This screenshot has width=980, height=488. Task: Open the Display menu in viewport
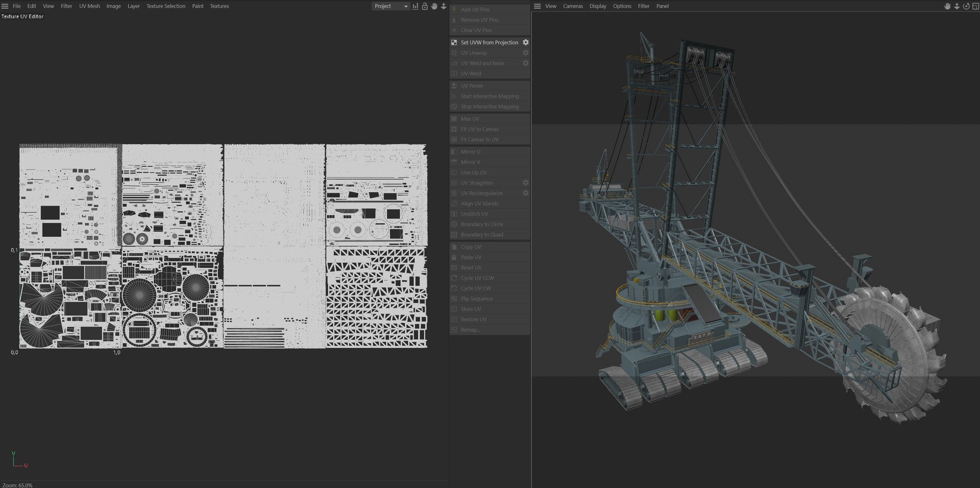pyautogui.click(x=598, y=6)
